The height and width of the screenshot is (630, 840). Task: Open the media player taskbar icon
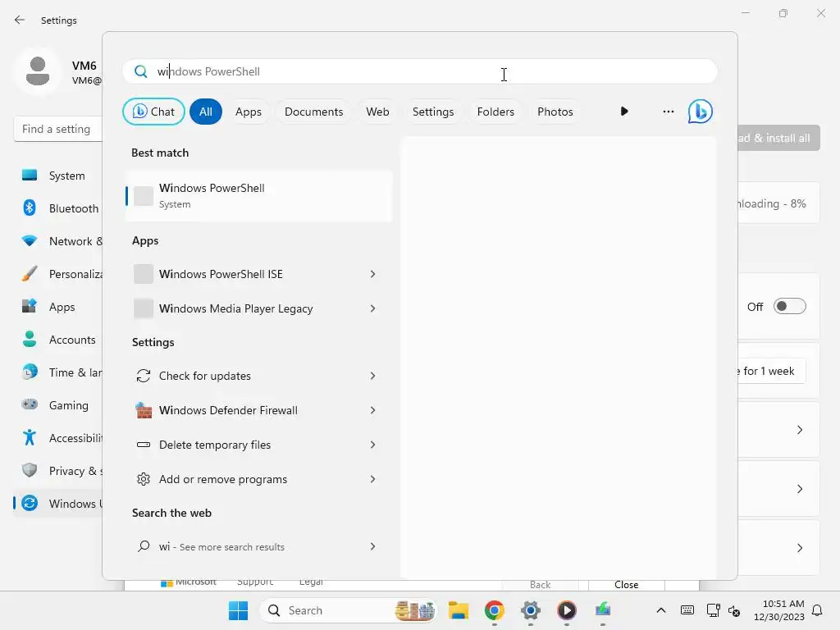click(x=566, y=610)
